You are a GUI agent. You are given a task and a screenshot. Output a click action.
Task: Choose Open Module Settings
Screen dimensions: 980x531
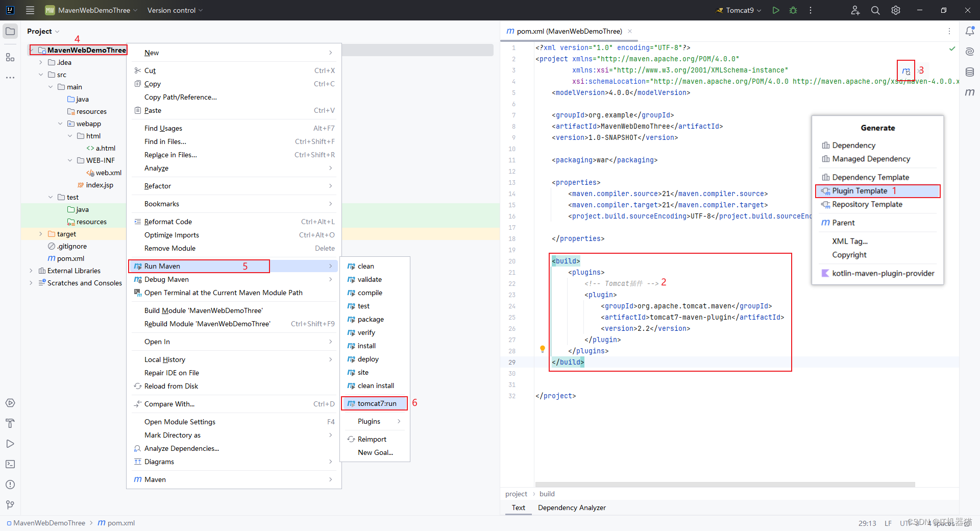tap(234, 422)
